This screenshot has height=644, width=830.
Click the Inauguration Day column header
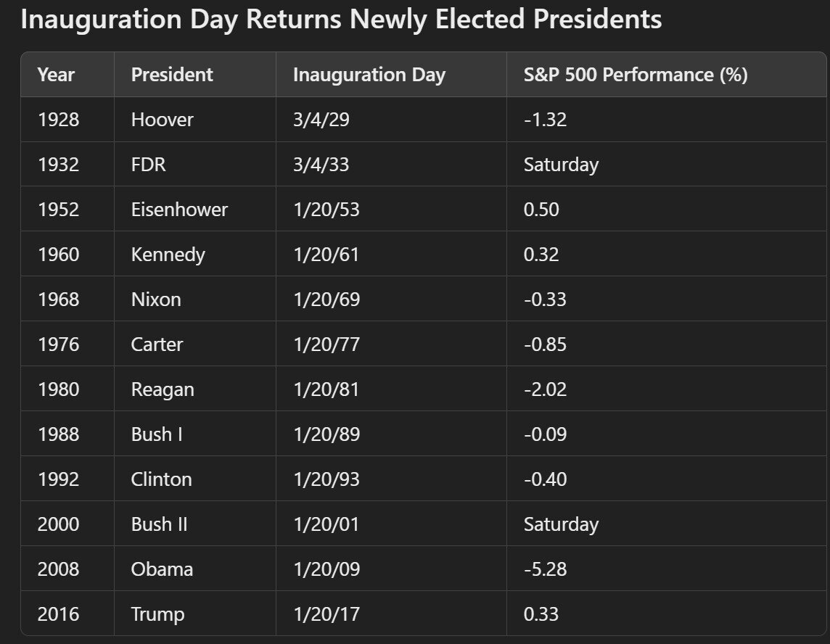[369, 75]
